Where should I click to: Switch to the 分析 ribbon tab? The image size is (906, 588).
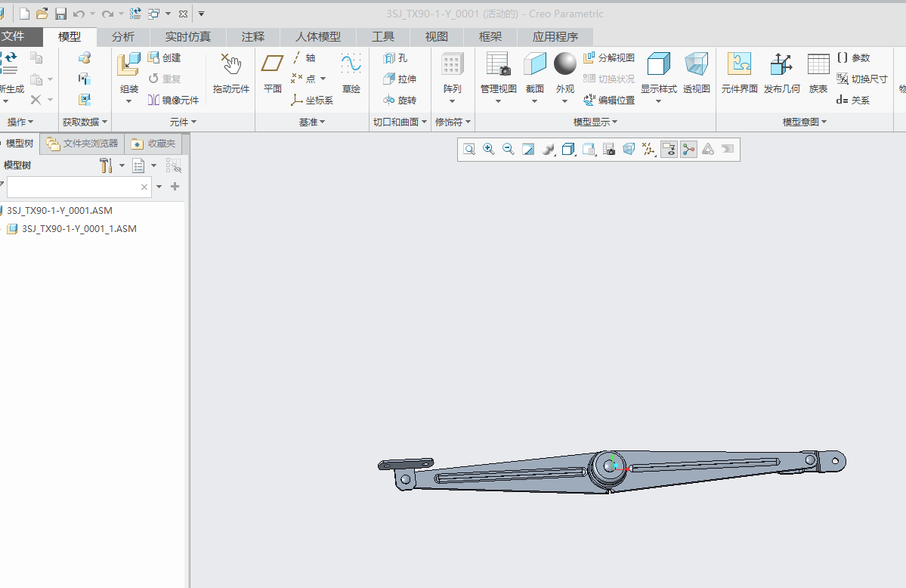(123, 36)
